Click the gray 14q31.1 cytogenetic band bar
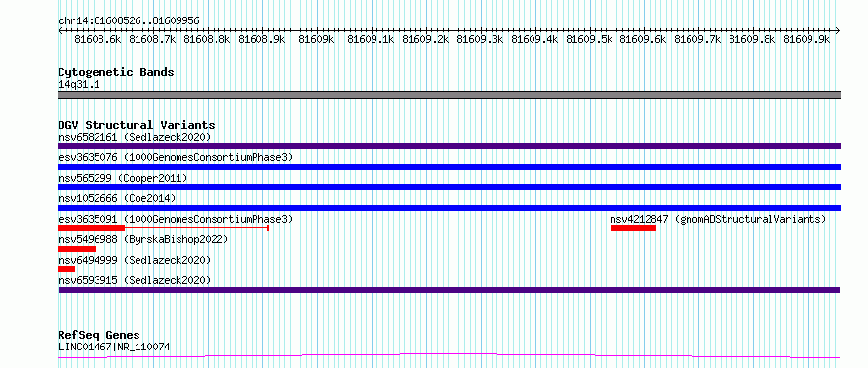 [449, 95]
